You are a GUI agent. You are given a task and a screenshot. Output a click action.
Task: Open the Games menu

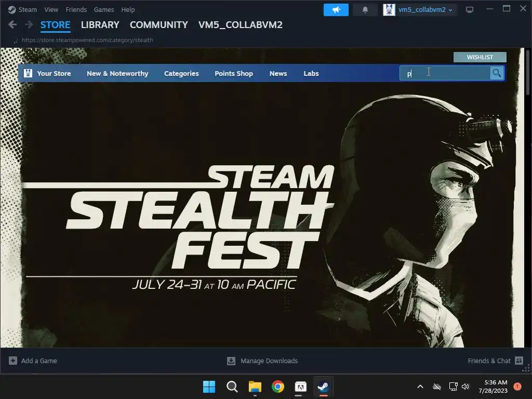104,9
